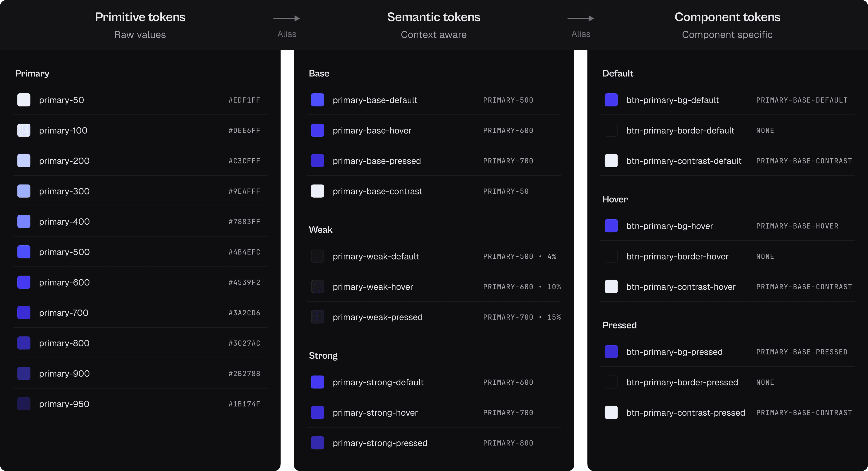
Task: Click 'NONE' beside btn-primary-border-hover
Action: 765,256
